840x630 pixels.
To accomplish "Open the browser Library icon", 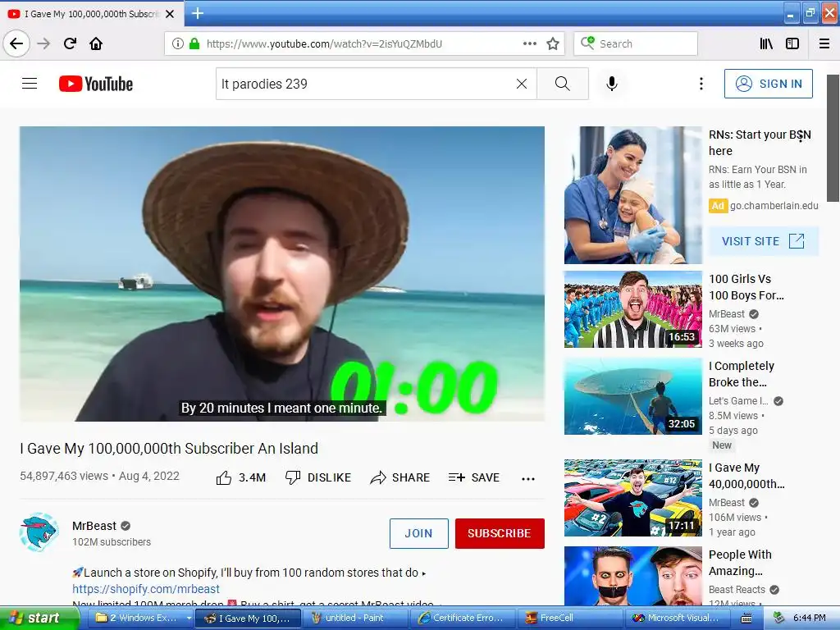I will click(766, 43).
